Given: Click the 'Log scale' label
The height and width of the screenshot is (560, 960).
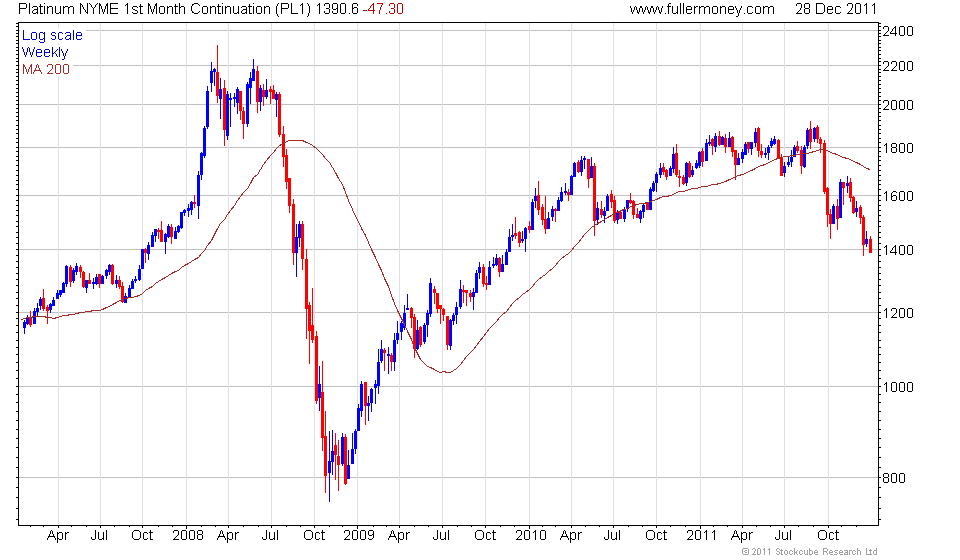Looking at the screenshot, I should tap(52, 35).
